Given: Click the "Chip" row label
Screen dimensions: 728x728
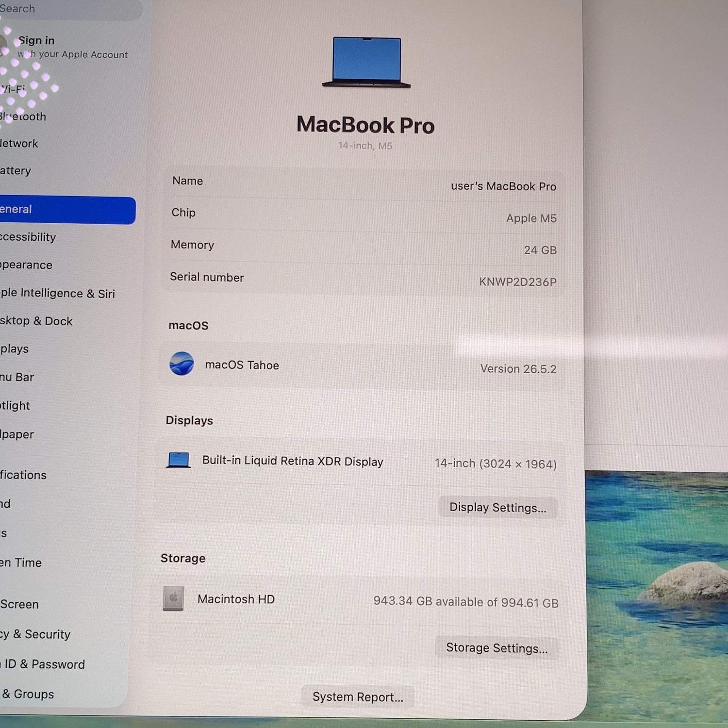Looking at the screenshot, I should click(x=183, y=213).
